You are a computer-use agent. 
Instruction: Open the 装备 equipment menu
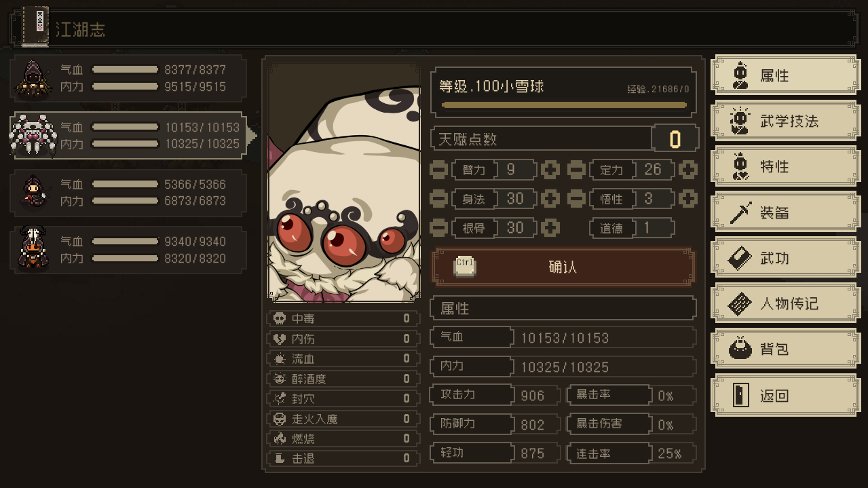point(785,212)
